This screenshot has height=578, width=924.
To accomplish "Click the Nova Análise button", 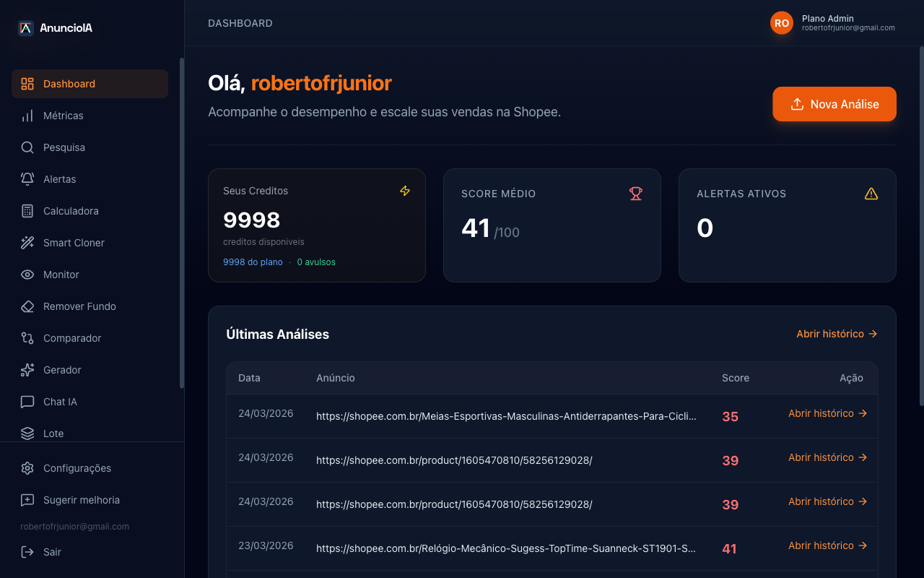I will (x=834, y=104).
